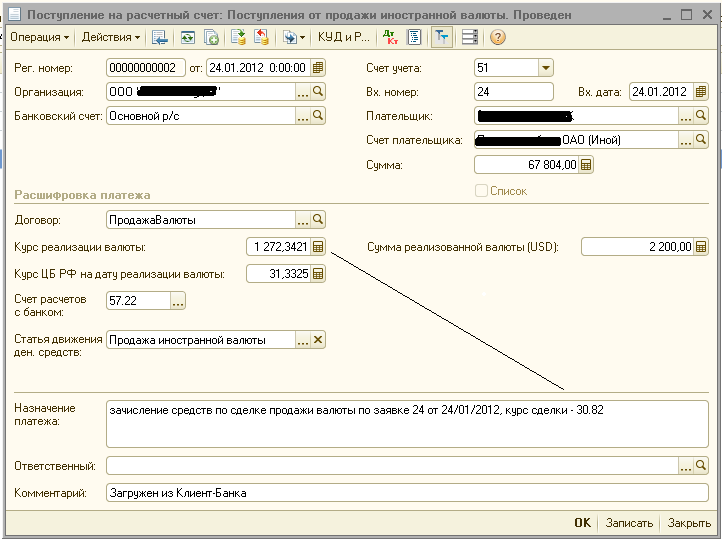Click the Записать button
Screen dimensions: 722x543
point(629,523)
